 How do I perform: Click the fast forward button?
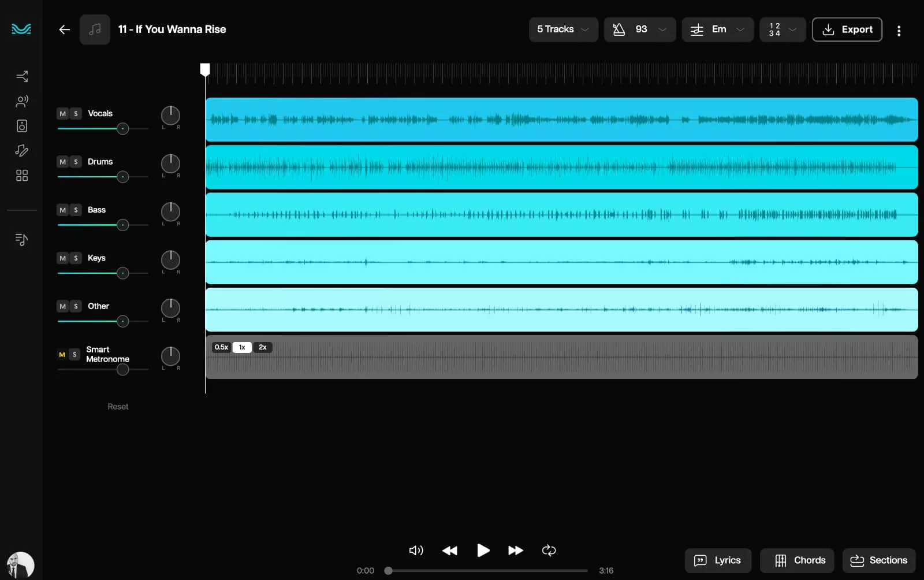[x=516, y=551]
